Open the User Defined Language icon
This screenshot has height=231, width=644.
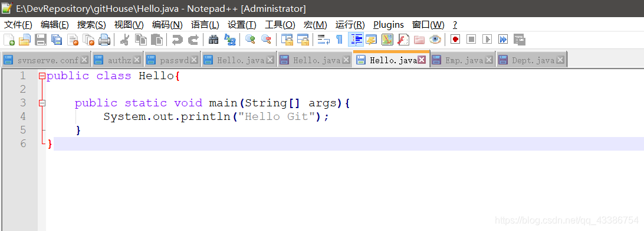coord(372,40)
